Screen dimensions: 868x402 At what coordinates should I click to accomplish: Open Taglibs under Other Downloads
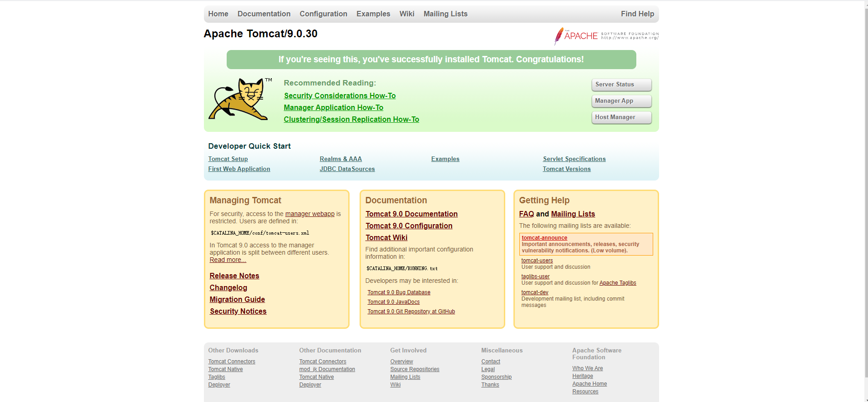coord(217,377)
